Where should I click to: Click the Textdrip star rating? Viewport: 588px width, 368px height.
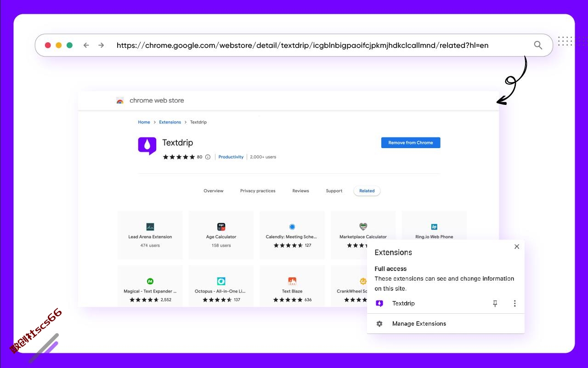[x=179, y=157]
